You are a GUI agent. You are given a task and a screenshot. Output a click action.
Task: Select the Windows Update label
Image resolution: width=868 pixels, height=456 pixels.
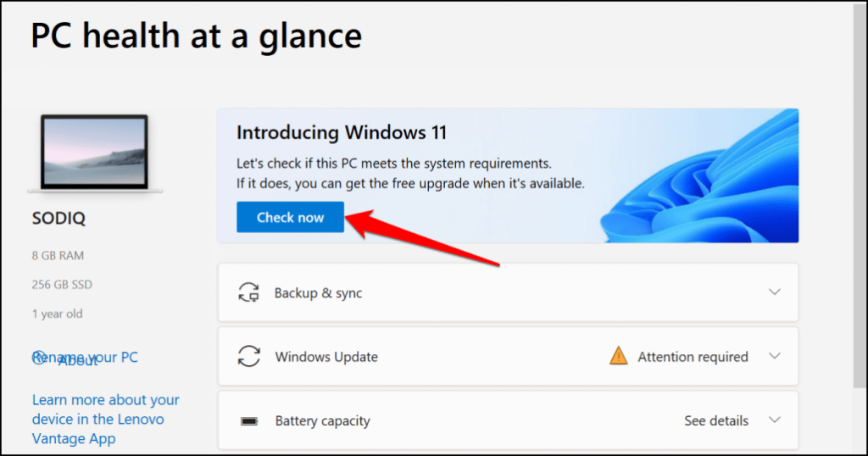point(326,357)
